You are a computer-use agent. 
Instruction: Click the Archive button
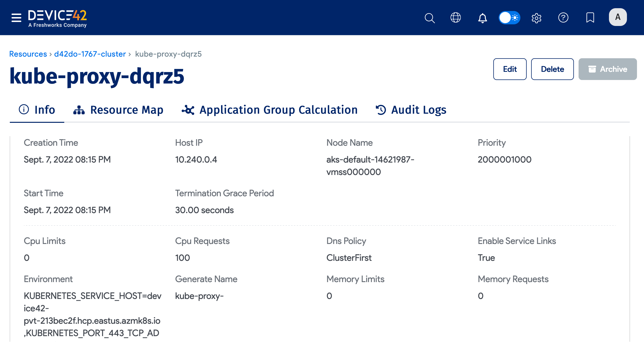[607, 69]
